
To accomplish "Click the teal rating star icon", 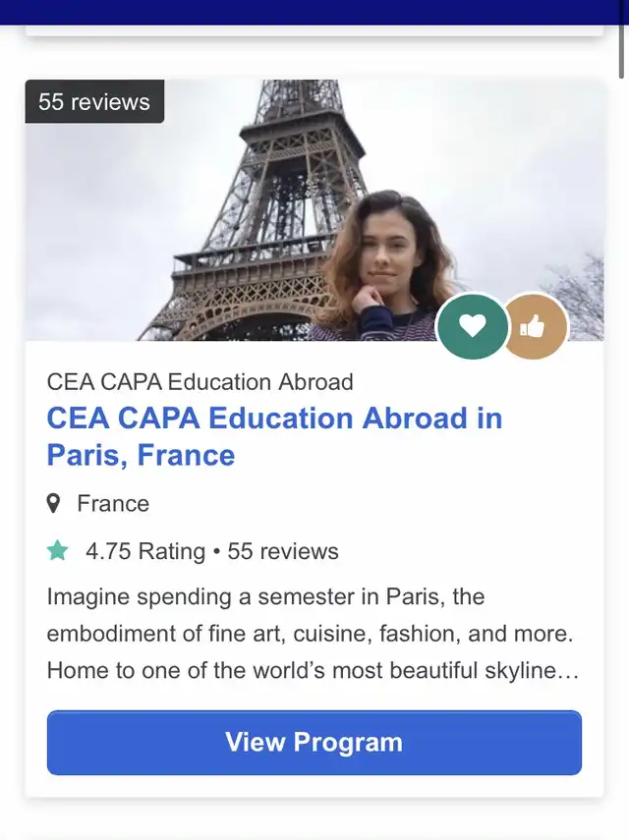I will click(x=58, y=551).
